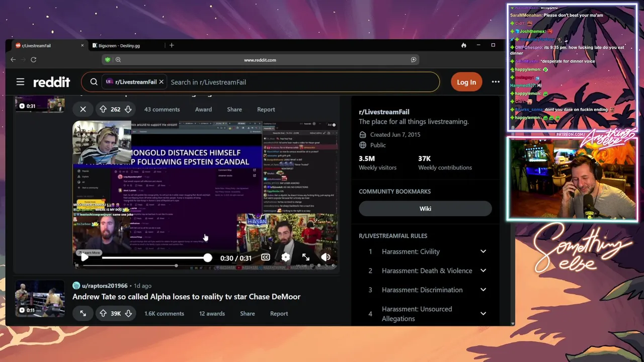Open the Andrew Tate boxing post thumbnail
644x362 pixels.
click(40, 299)
